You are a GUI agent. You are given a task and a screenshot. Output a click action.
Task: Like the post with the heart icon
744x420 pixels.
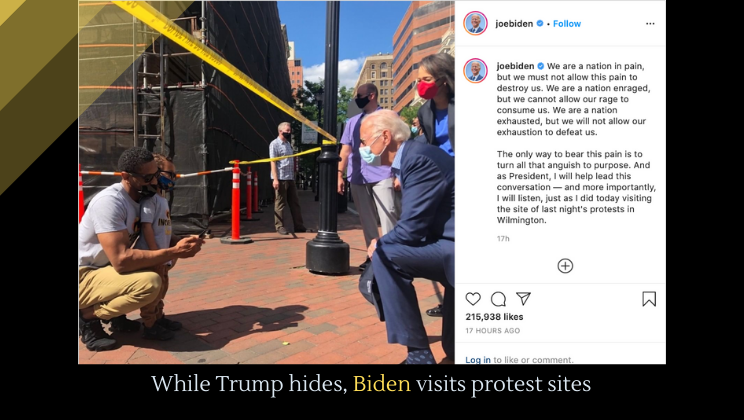(x=473, y=299)
